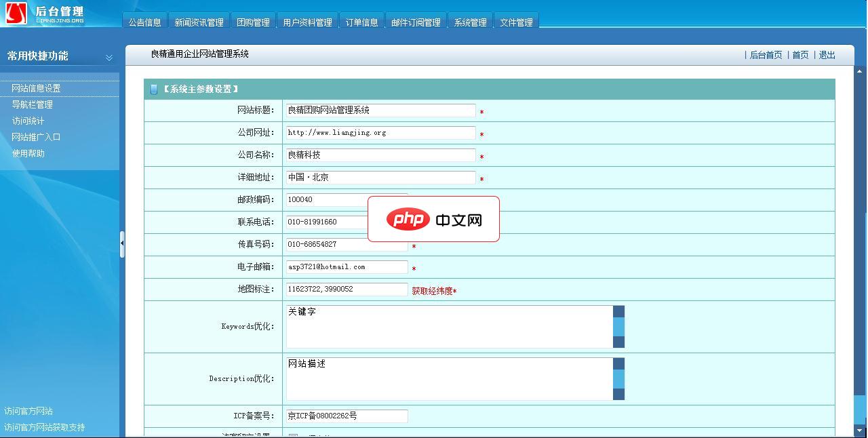Screen dimensions: 868x438
Task: Click the 后台管理 logo icon
Action: [15, 12]
